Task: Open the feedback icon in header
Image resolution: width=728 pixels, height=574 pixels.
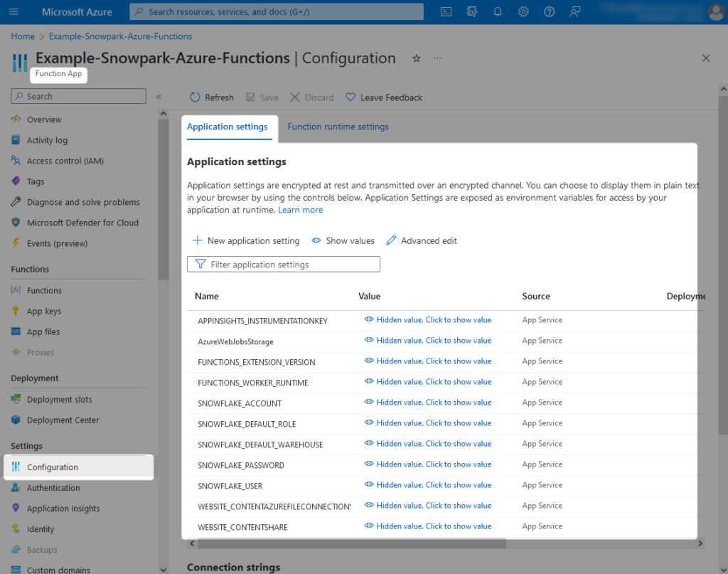Action: (x=575, y=11)
